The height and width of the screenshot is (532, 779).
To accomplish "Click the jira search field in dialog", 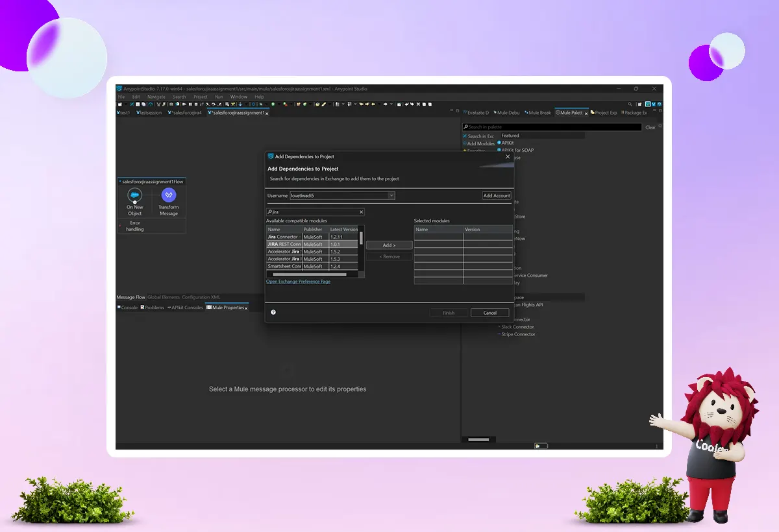I will 315,212.
